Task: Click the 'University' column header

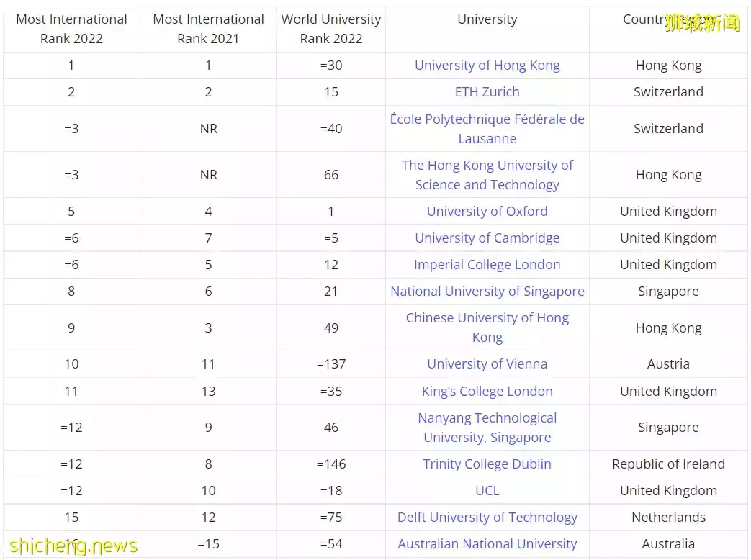Action: point(487,19)
